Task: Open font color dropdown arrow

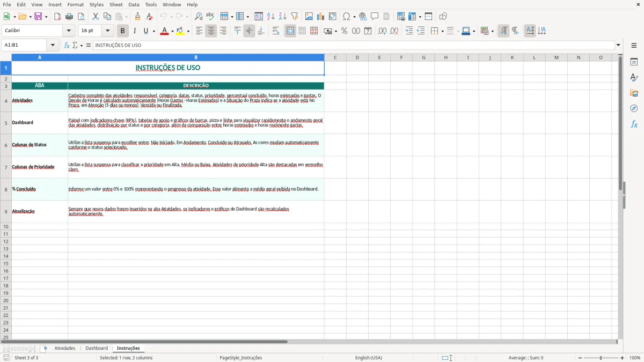Action: (x=172, y=31)
